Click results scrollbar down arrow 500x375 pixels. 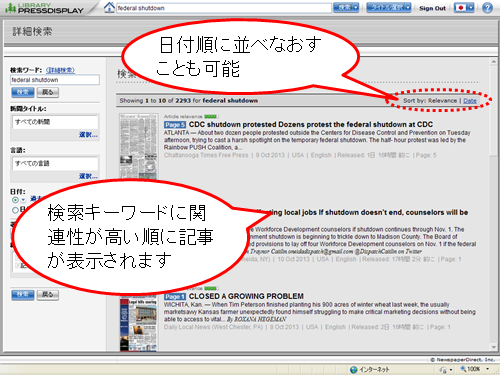494,347
